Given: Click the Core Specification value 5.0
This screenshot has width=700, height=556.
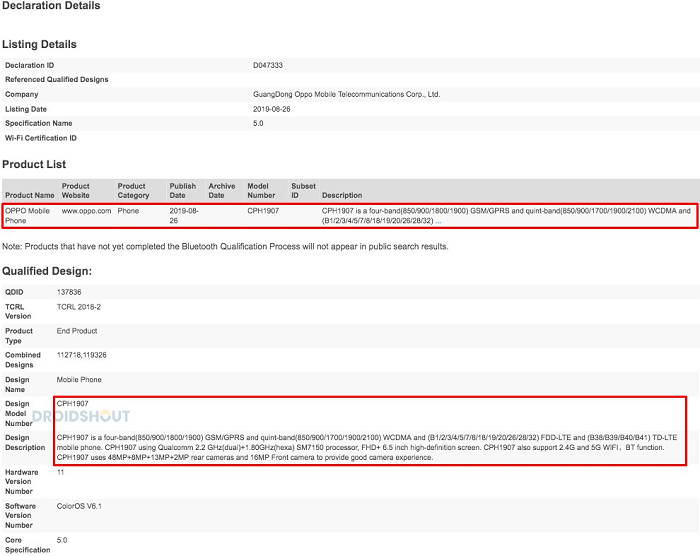Looking at the screenshot, I should pos(62,540).
